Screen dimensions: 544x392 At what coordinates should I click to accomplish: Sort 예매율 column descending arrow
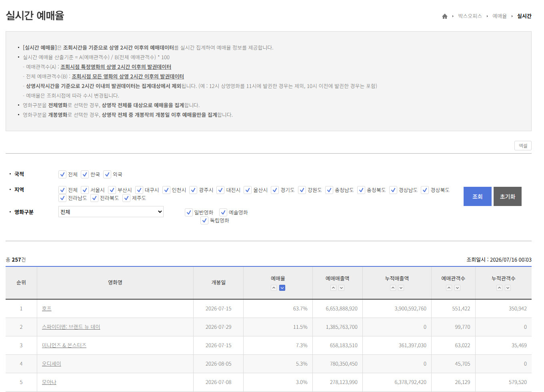coord(282,288)
